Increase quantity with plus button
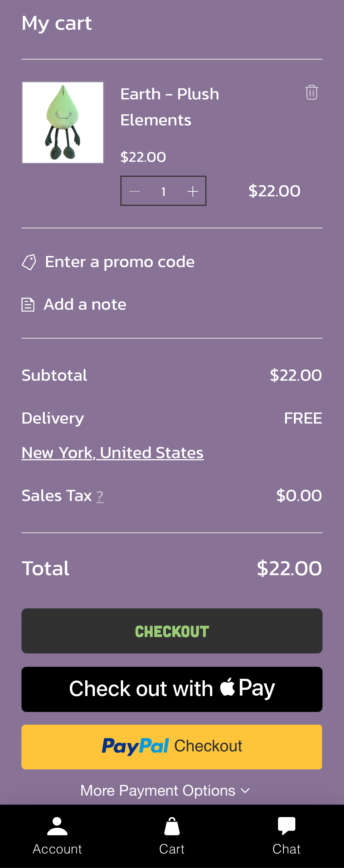The width and height of the screenshot is (344, 868). (x=192, y=191)
